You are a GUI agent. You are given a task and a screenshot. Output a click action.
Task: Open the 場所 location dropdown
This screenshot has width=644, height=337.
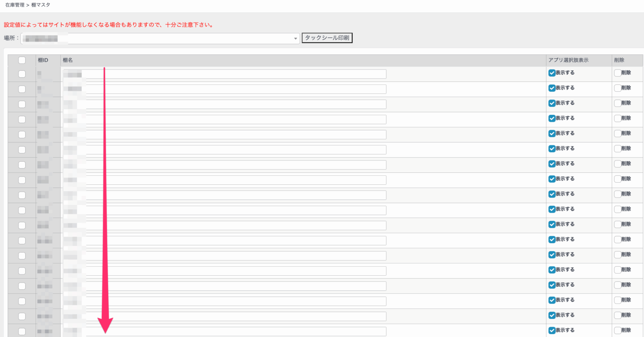[159, 39]
